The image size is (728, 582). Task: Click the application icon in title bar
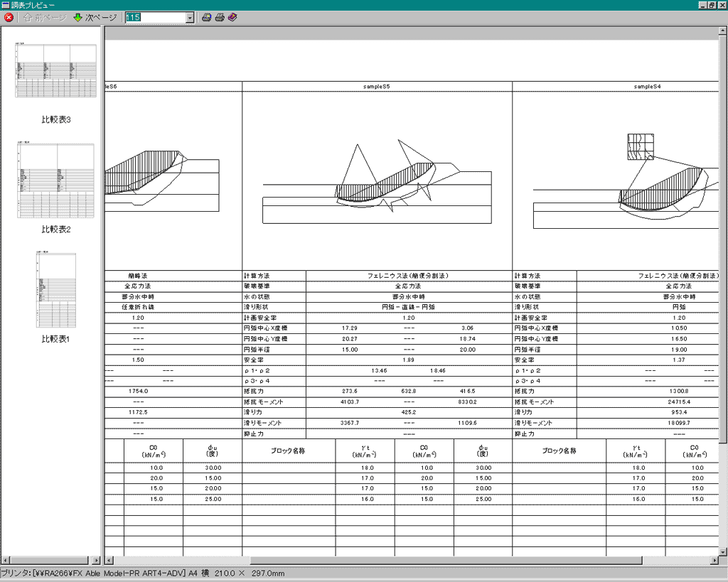click(6, 5)
